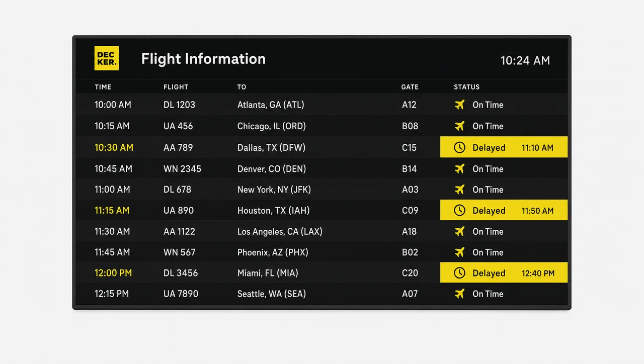Click gate C15
Image resolution: width=644 pixels, height=364 pixels.
(409, 148)
